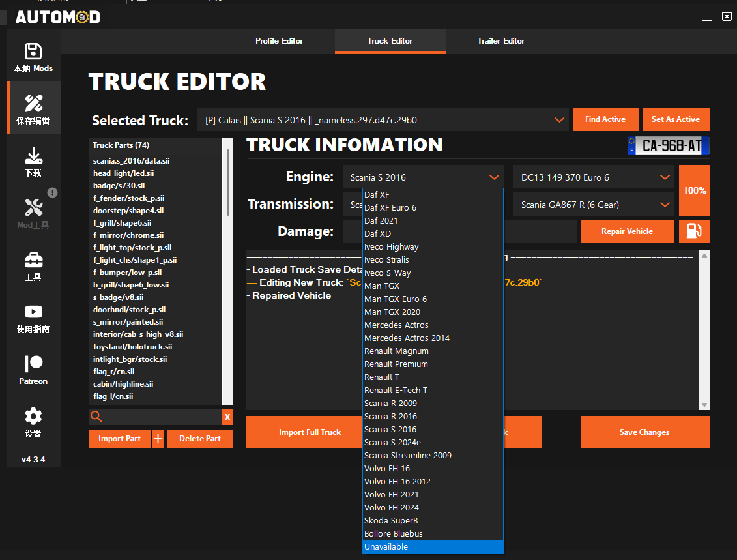Select interior/cab_s_high_v8.sii part
Screen dimensions: 737x560
[x=138, y=334]
